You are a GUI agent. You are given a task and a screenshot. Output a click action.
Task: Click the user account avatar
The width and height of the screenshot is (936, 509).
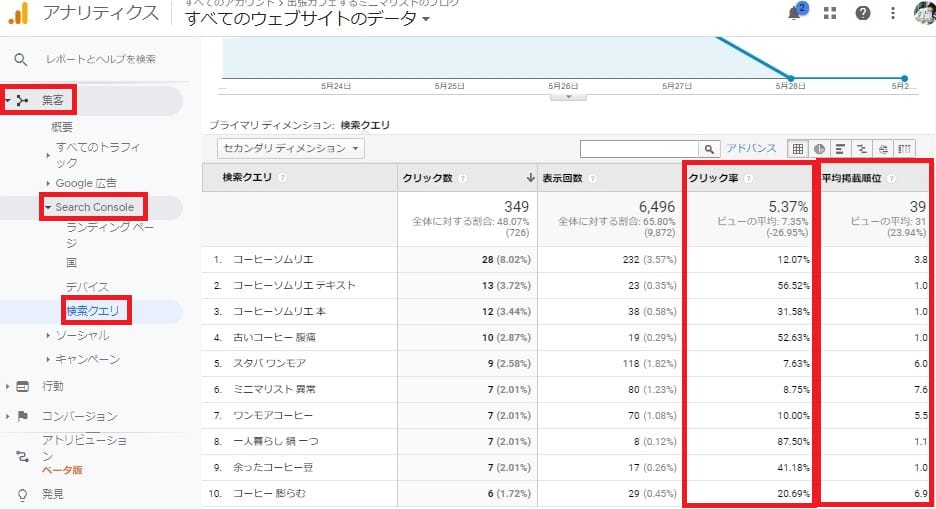pyautogui.click(x=925, y=13)
